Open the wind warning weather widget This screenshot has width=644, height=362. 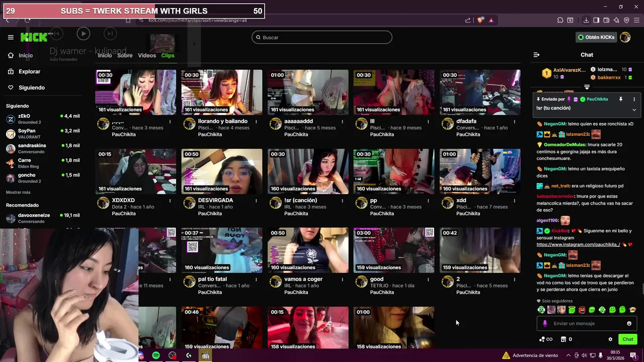530,355
